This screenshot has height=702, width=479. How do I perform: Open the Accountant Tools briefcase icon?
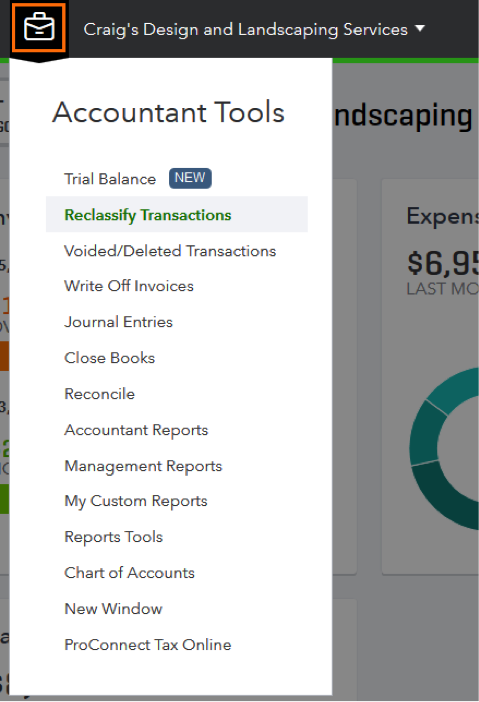click(39, 28)
